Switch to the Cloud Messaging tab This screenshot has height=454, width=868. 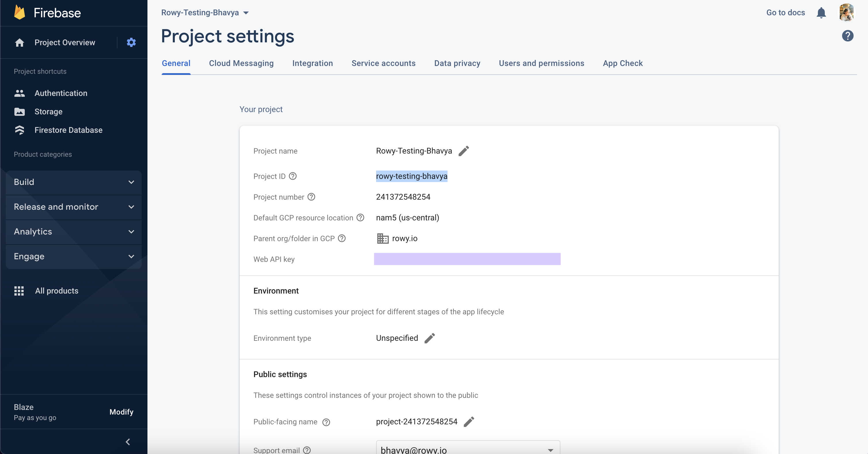[241, 63]
